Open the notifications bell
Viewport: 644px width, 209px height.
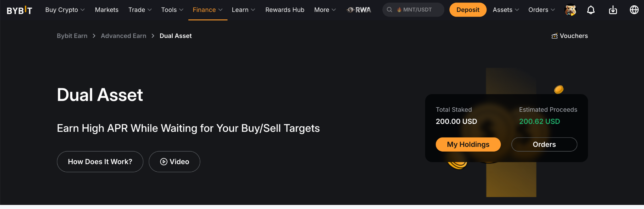click(x=591, y=10)
